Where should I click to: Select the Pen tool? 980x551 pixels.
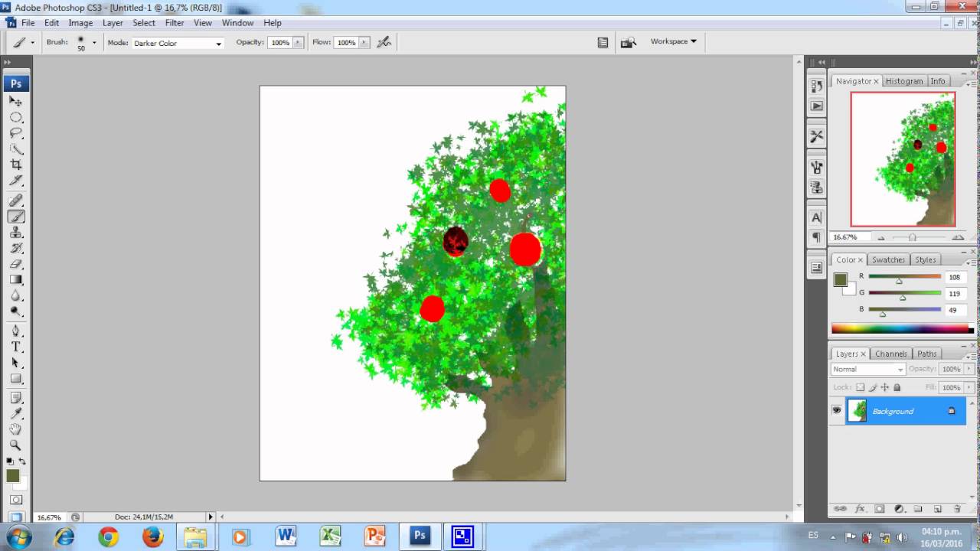click(x=16, y=331)
